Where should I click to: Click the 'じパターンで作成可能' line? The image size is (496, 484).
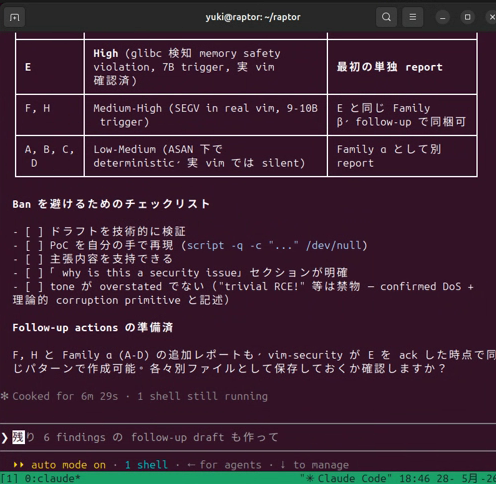coord(229,369)
